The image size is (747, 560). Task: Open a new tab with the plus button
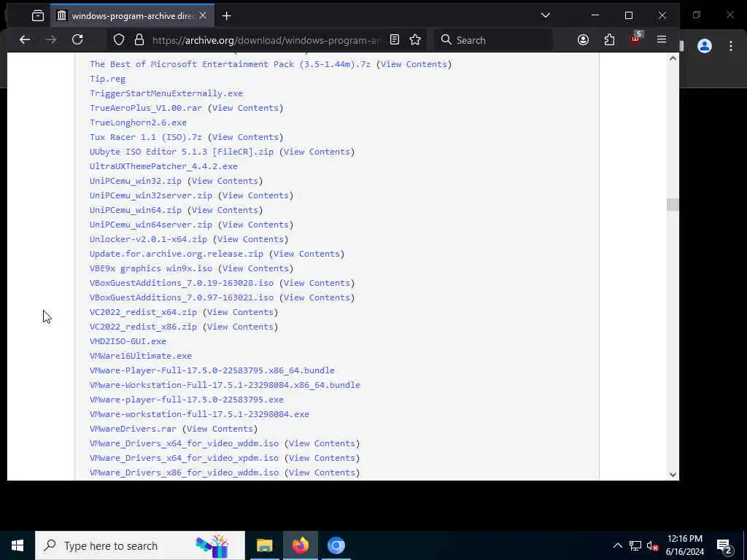(227, 16)
